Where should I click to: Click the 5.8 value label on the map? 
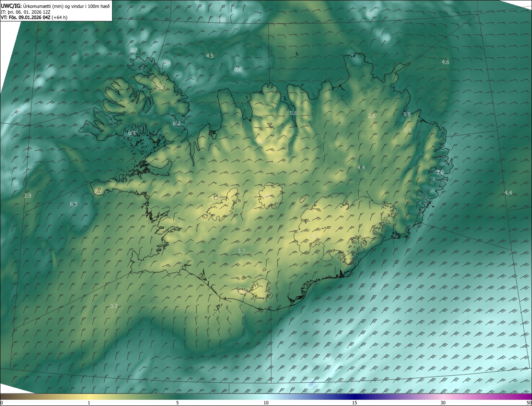(407, 114)
